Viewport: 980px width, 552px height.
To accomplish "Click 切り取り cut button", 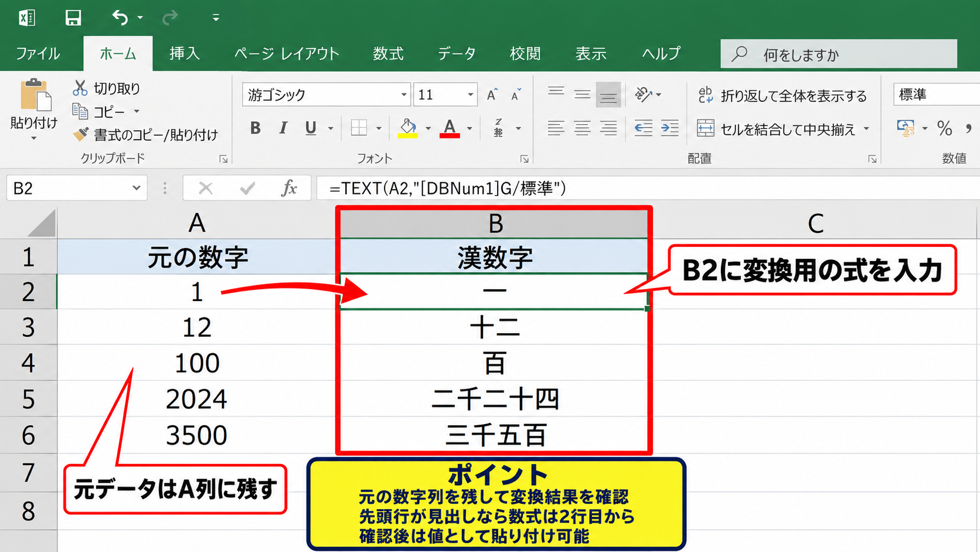I will click(107, 89).
